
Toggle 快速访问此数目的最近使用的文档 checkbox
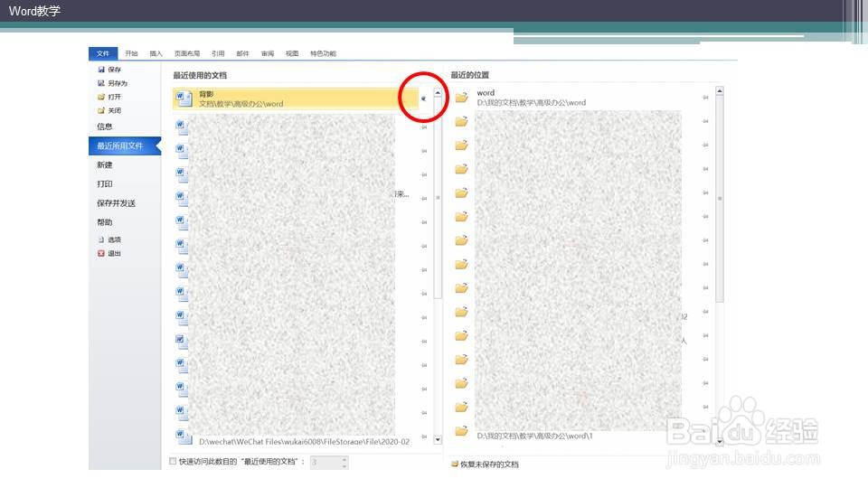click(x=173, y=461)
